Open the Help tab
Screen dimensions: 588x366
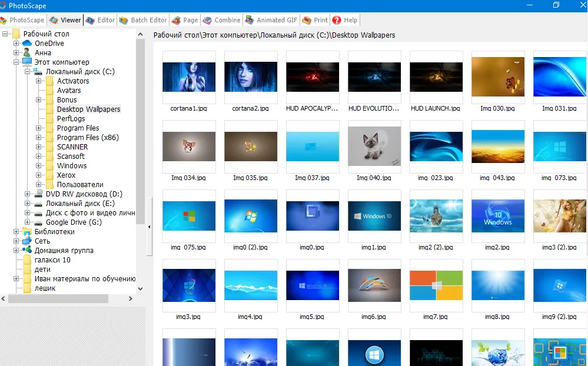pyautogui.click(x=345, y=20)
